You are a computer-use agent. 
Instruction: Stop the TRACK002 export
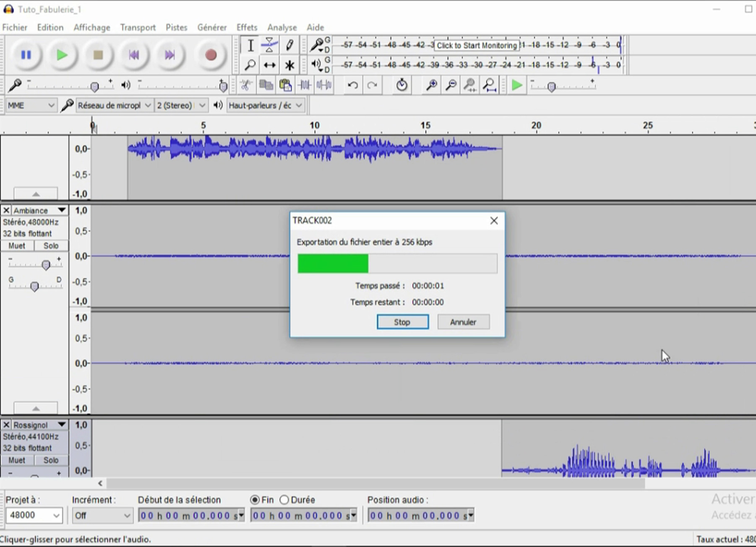coord(402,322)
